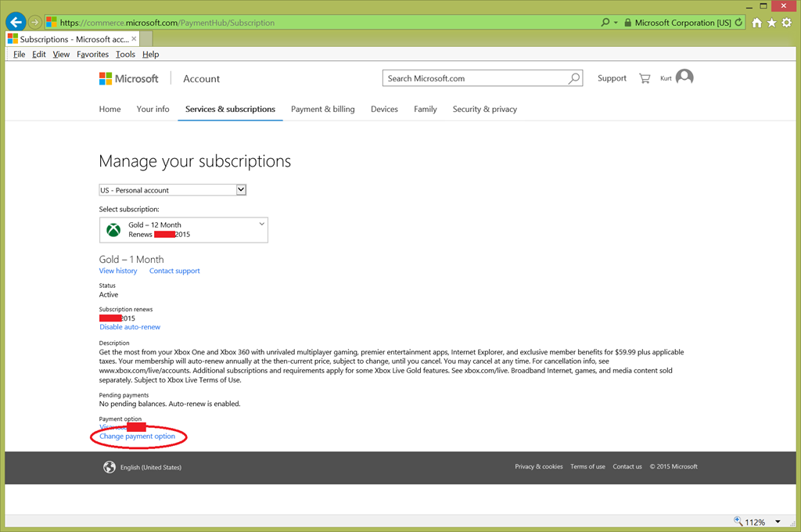
Task: Open the browser home icon
Action: (756, 23)
